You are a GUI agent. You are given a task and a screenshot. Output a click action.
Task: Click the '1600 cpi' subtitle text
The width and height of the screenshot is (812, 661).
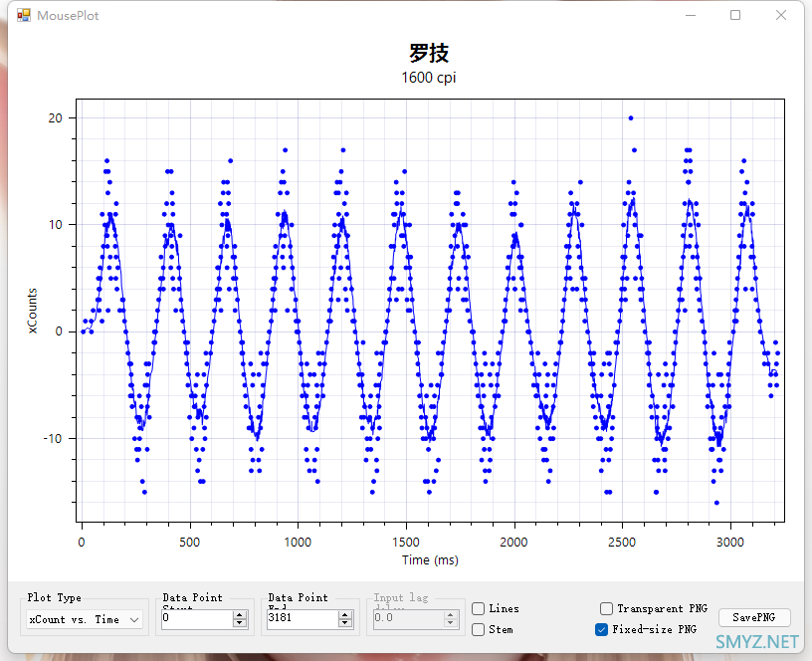coord(429,78)
